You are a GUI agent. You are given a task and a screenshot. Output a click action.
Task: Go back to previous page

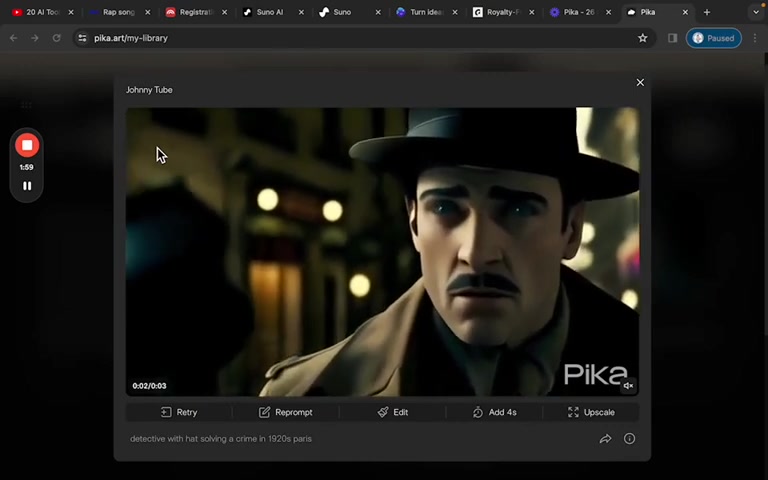pyautogui.click(x=13, y=38)
